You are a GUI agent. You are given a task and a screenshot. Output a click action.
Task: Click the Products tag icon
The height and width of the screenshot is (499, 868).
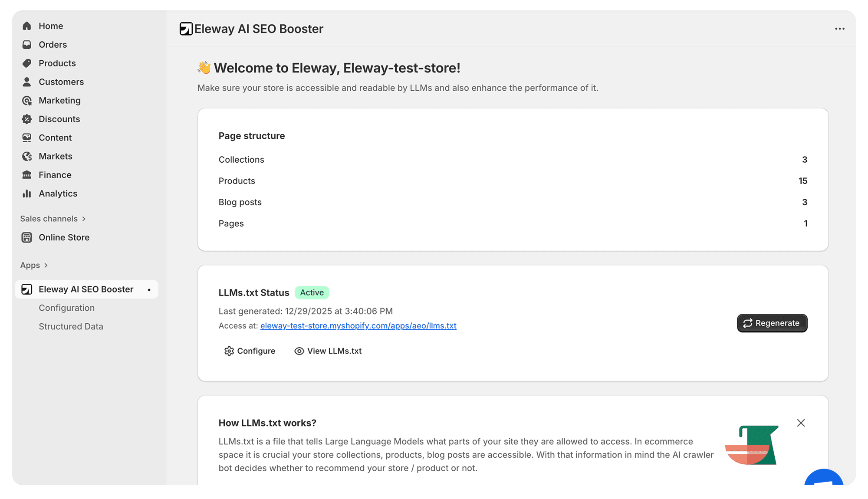27,63
